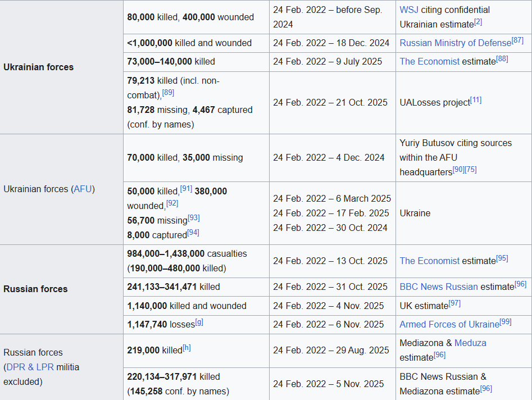Open citation [96] after BBC News Russian estimate
This screenshot has height=400, width=532.
[520, 284]
